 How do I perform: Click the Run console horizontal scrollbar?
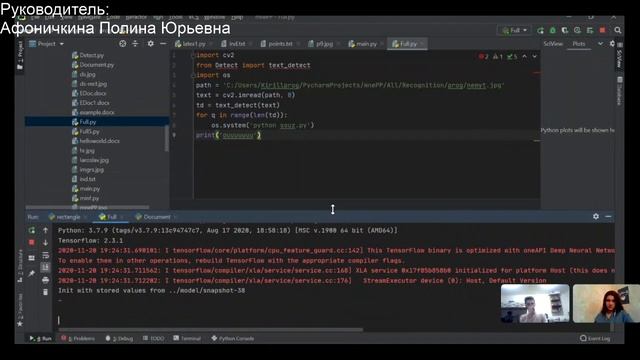pos(211,330)
